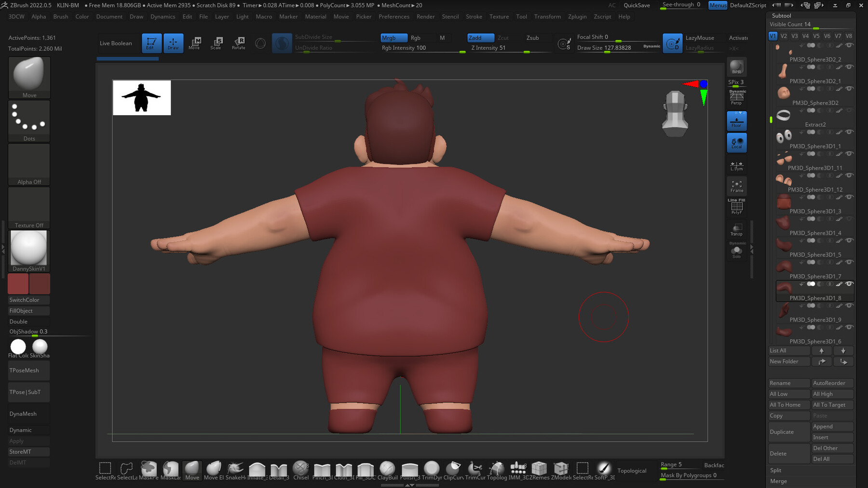Pick the MaskLasso brush
This screenshot has width=868, height=488.
coord(170,470)
